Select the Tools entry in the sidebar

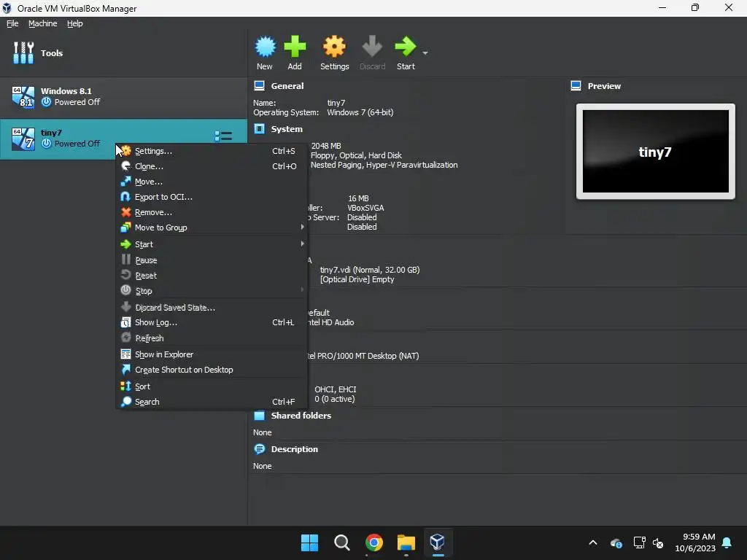pyautogui.click(x=124, y=52)
